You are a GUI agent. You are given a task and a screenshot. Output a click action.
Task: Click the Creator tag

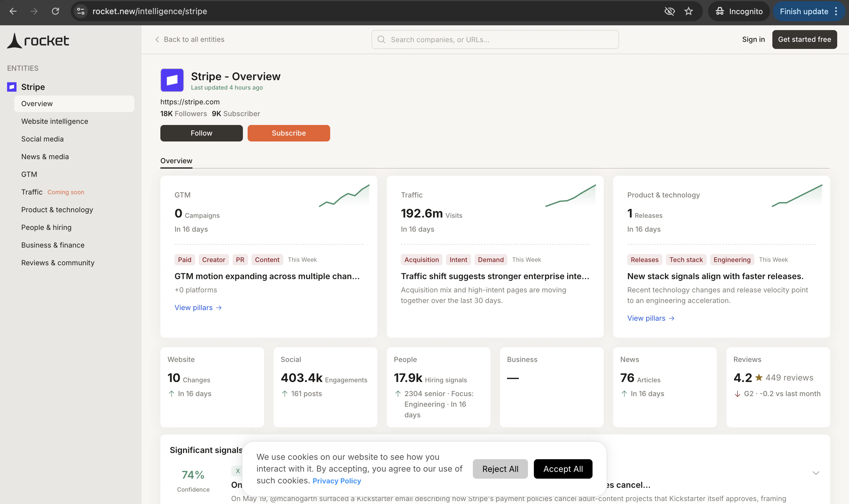[214, 259]
